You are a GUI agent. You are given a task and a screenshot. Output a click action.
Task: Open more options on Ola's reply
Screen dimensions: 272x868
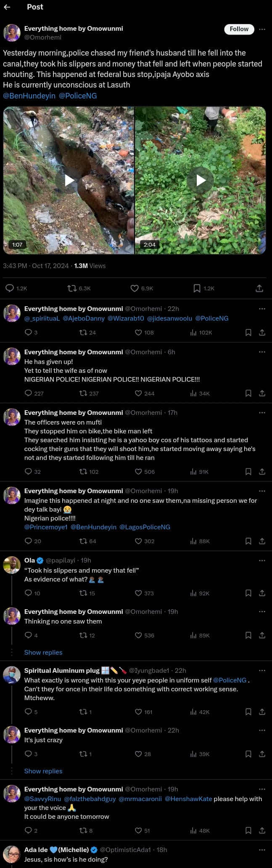pos(262,560)
